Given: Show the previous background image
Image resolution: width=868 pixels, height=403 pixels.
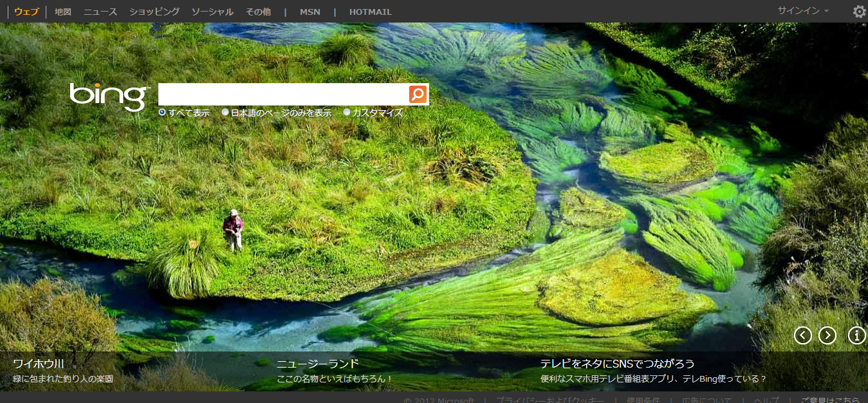Looking at the screenshot, I should tap(802, 335).
